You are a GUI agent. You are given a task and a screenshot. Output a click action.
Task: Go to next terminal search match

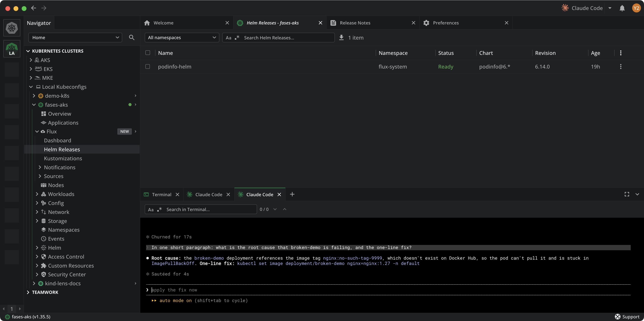pyautogui.click(x=275, y=209)
